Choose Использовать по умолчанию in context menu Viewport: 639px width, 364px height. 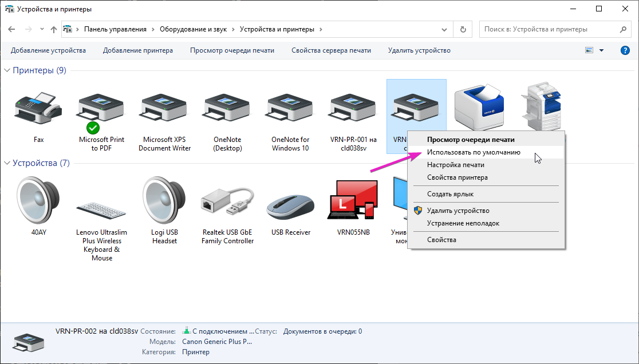click(474, 152)
